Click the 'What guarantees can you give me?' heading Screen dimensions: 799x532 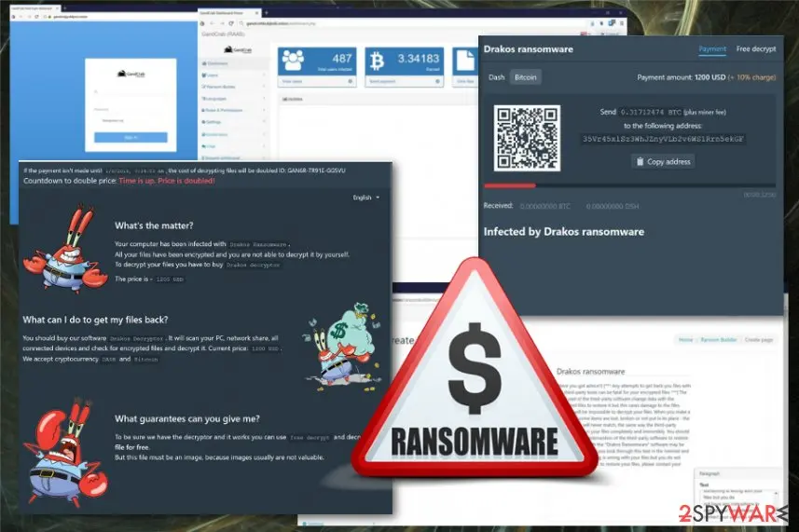coord(187,418)
